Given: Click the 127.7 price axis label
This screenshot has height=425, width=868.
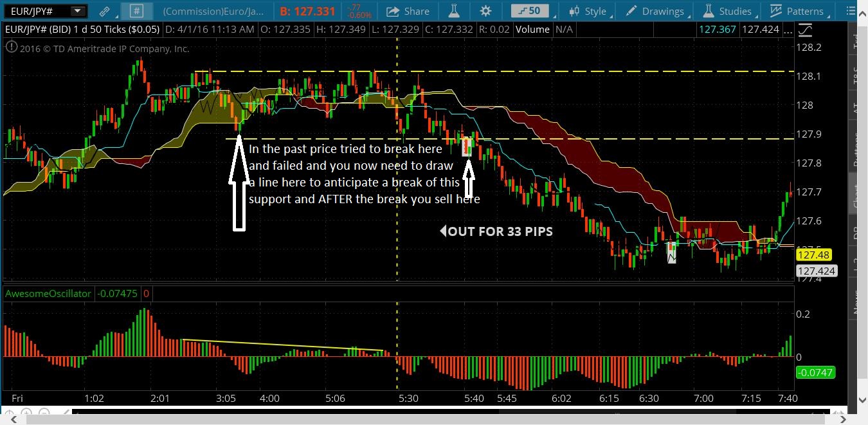Looking at the screenshot, I should click(809, 192).
